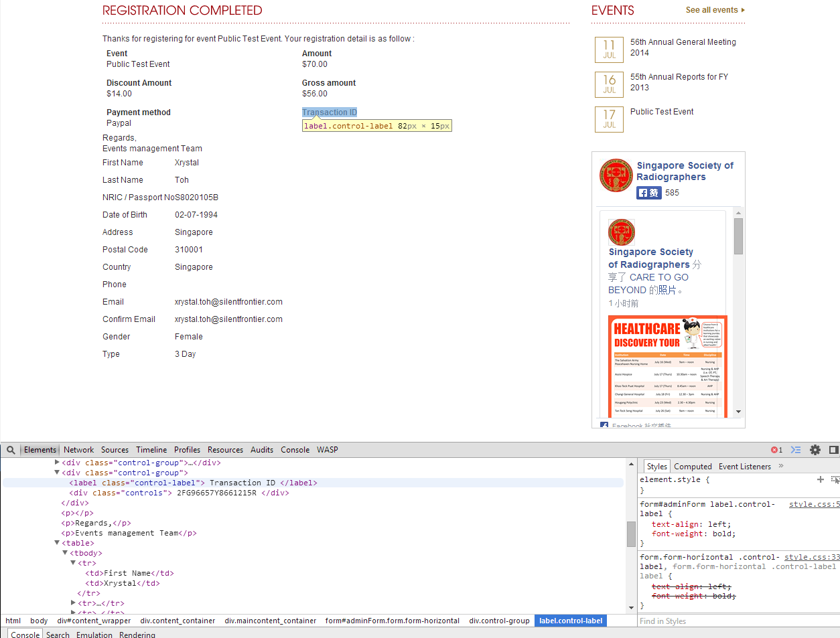
Task: Toggle element state selector icon
Action: click(x=835, y=479)
